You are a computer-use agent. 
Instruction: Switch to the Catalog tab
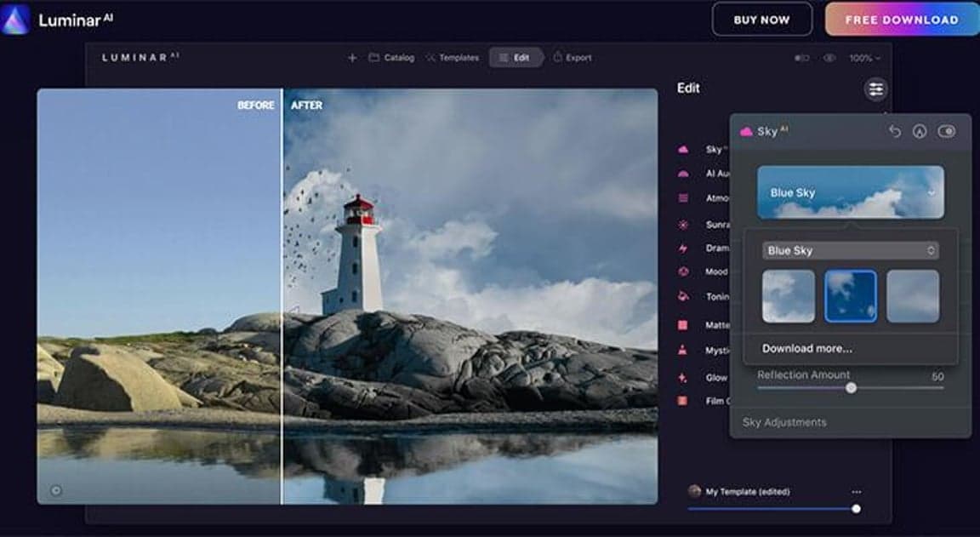391,58
